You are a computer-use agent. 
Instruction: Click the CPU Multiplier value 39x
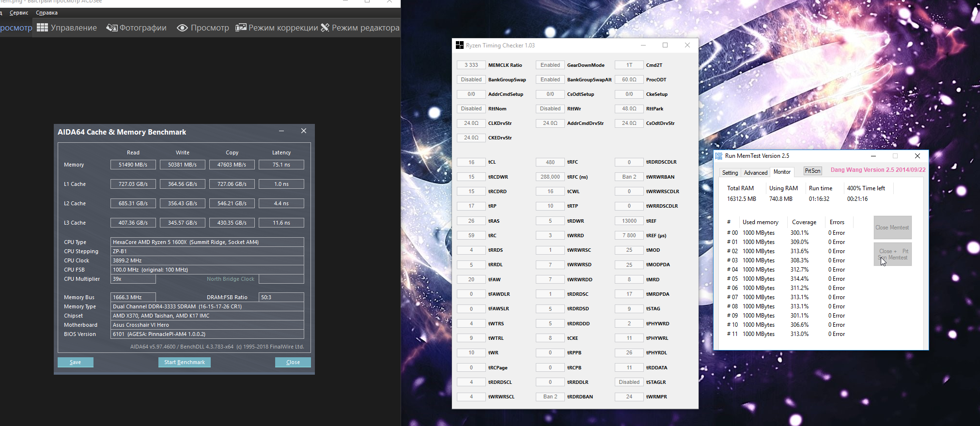click(x=133, y=279)
